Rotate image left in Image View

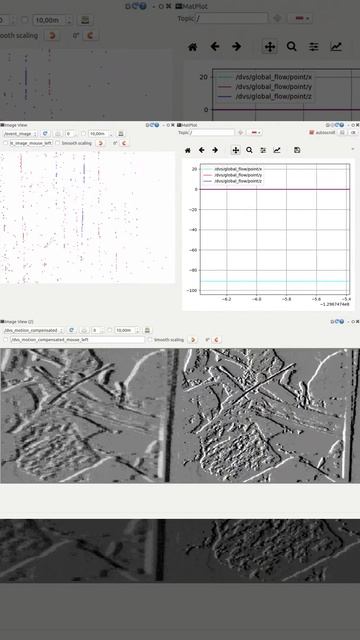tap(100, 143)
